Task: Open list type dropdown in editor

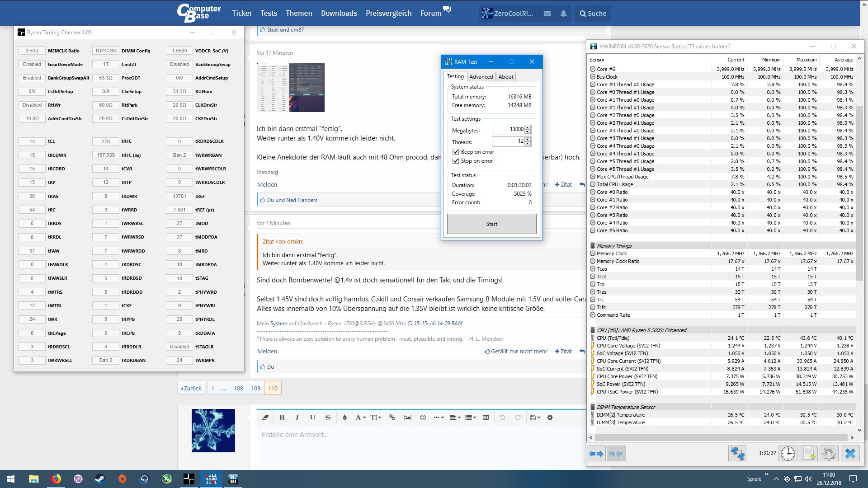Action: [471, 418]
